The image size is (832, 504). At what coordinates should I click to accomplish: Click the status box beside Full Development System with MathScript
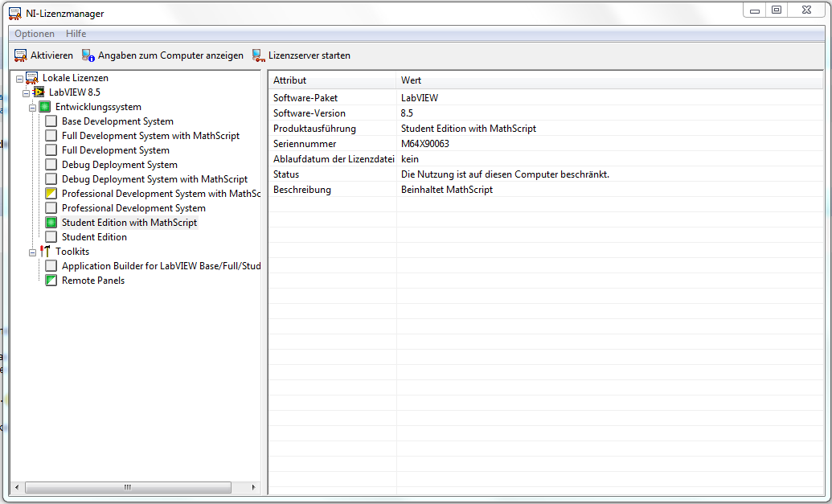click(51, 136)
